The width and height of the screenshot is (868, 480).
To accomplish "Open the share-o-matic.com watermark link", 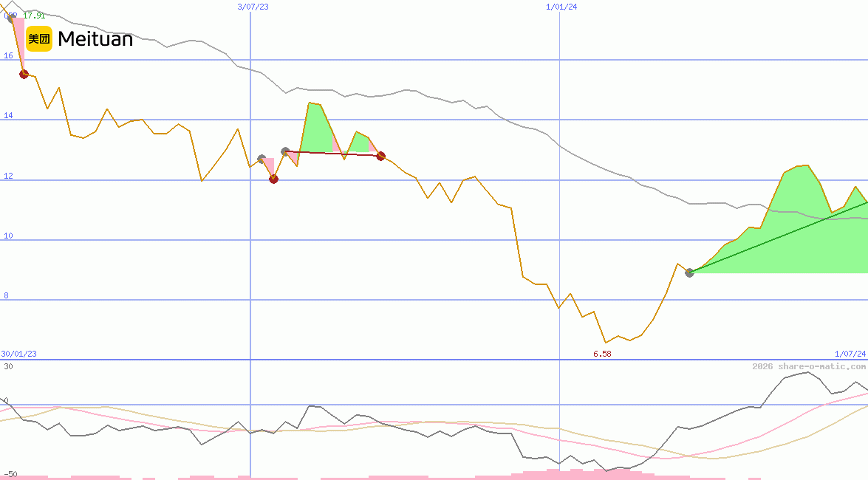I will 809,366.
